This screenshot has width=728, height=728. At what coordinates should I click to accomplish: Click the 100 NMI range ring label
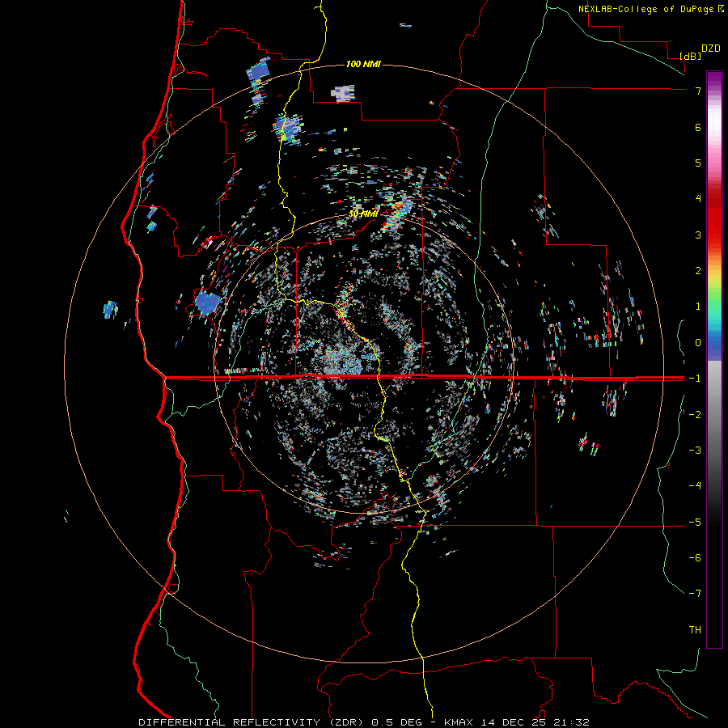[x=363, y=64]
